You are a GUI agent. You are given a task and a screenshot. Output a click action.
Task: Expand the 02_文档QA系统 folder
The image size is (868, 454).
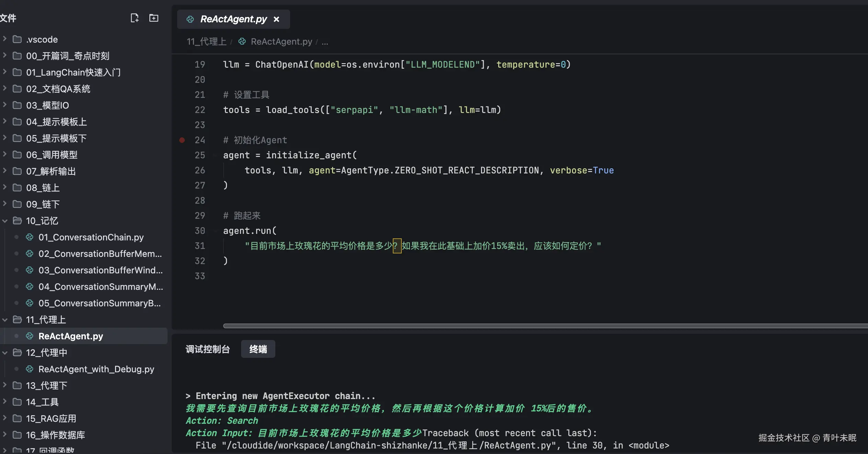pos(4,89)
